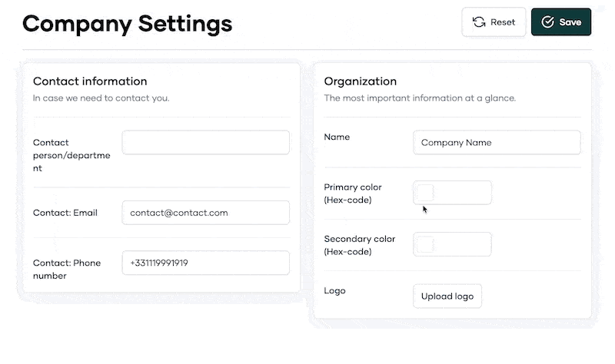Select the Contact Phone number field
615x364 pixels.
(x=205, y=263)
